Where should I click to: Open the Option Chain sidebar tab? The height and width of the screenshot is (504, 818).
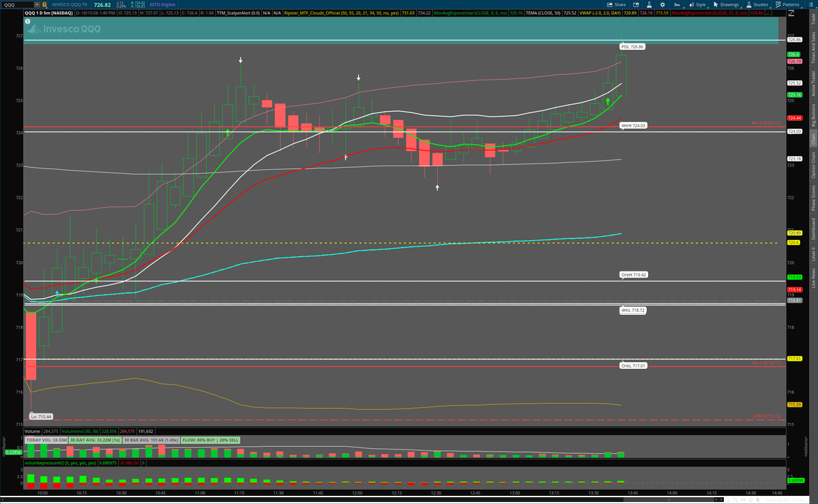(x=813, y=165)
